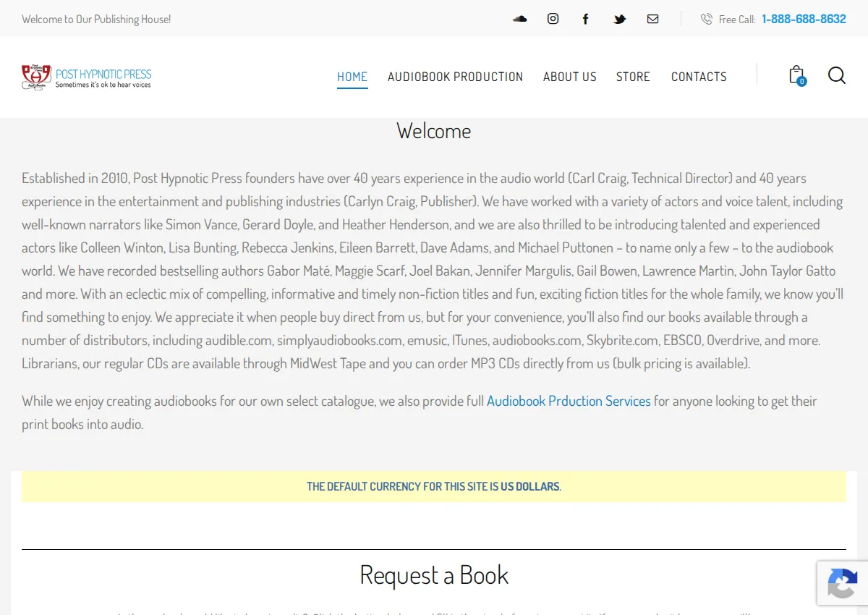868x615 pixels.
Task: Click 'Welcome to Our Publishing House!' text
Action: click(x=96, y=19)
